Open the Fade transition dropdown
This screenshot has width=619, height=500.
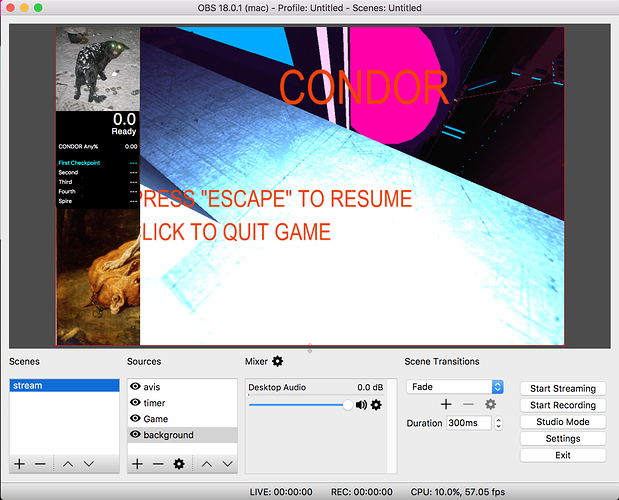(x=455, y=386)
